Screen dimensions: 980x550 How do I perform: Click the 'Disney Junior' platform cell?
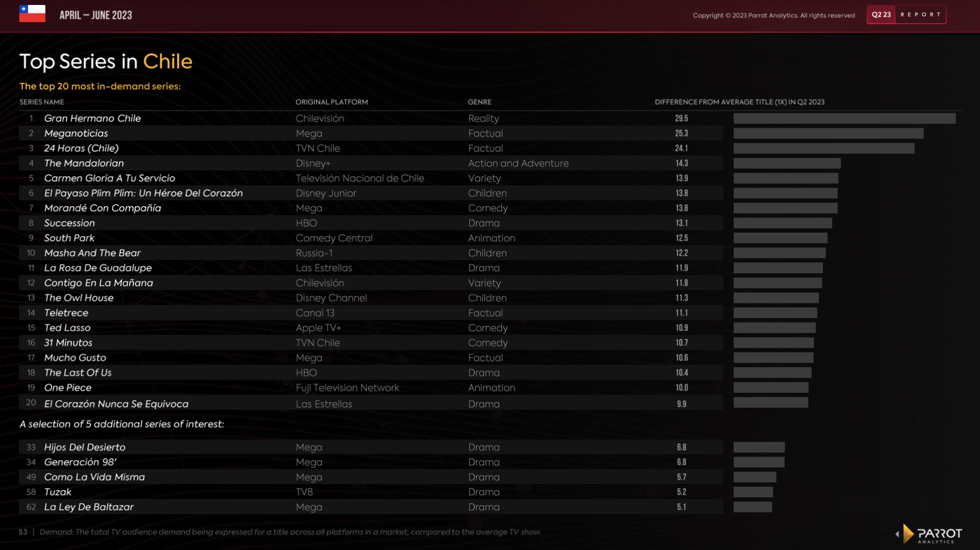coord(326,193)
